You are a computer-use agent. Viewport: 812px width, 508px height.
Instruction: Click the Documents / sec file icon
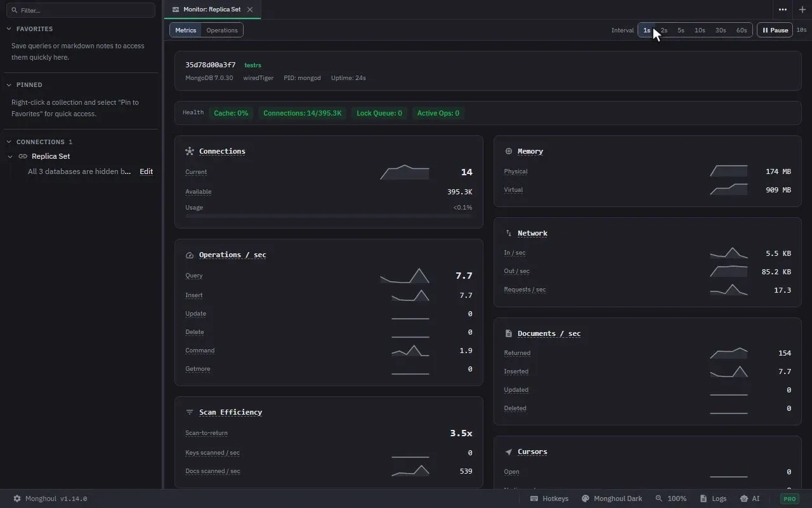point(508,333)
